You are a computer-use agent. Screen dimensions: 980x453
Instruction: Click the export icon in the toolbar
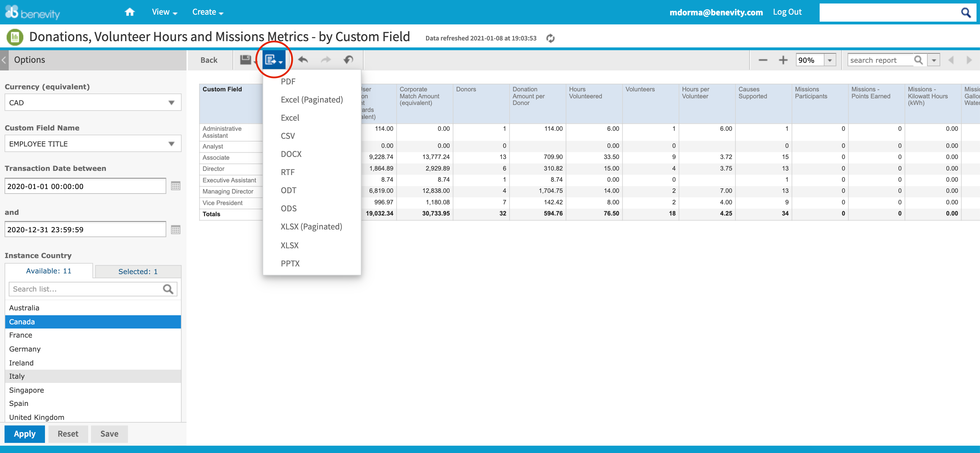tap(274, 60)
